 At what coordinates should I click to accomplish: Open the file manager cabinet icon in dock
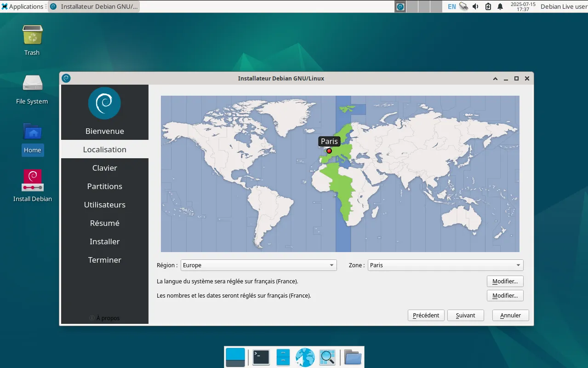[283, 357]
